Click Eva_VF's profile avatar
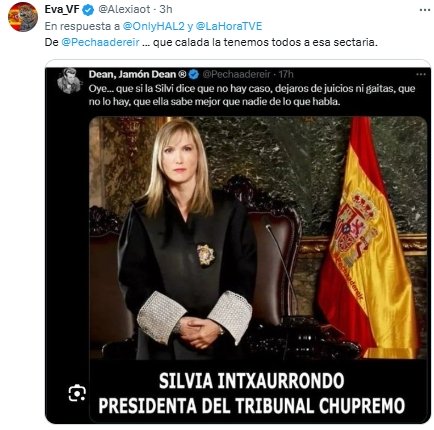This screenshot has width=434, height=430. [x=23, y=17]
